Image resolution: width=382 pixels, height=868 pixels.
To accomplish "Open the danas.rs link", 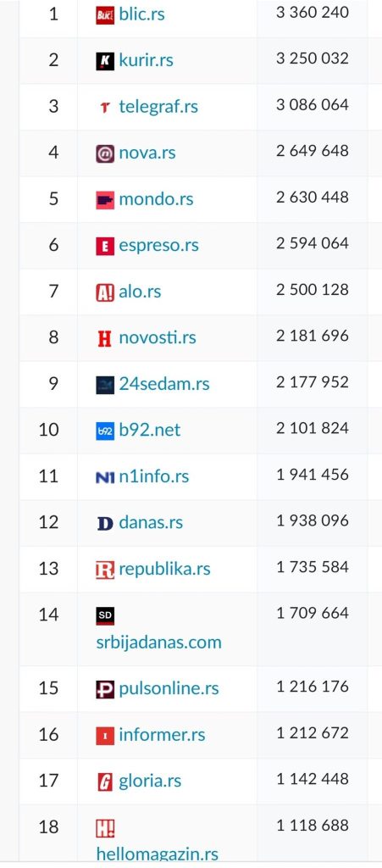I will (x=151, y=522).
